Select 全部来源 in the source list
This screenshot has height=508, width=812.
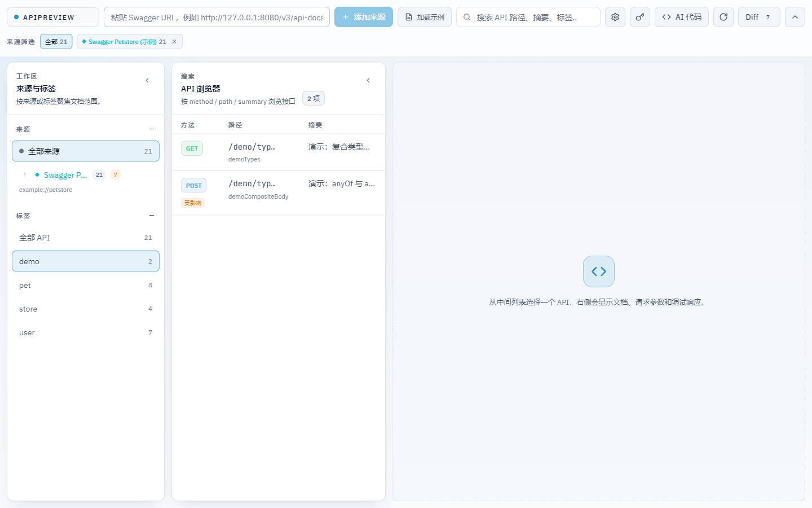point(86,151)
